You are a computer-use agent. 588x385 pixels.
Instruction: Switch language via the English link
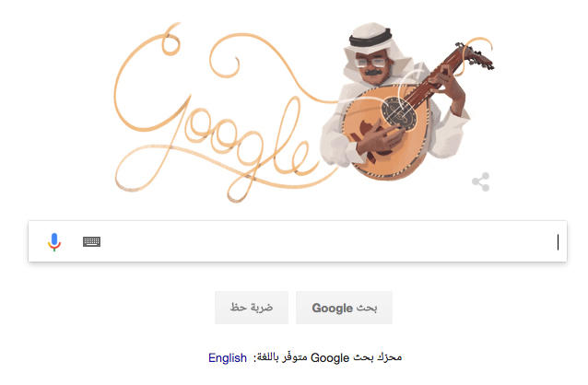click(x=228, y=357)
